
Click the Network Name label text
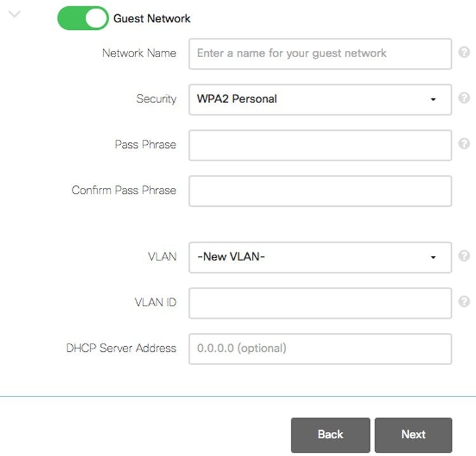click(139, 53)
